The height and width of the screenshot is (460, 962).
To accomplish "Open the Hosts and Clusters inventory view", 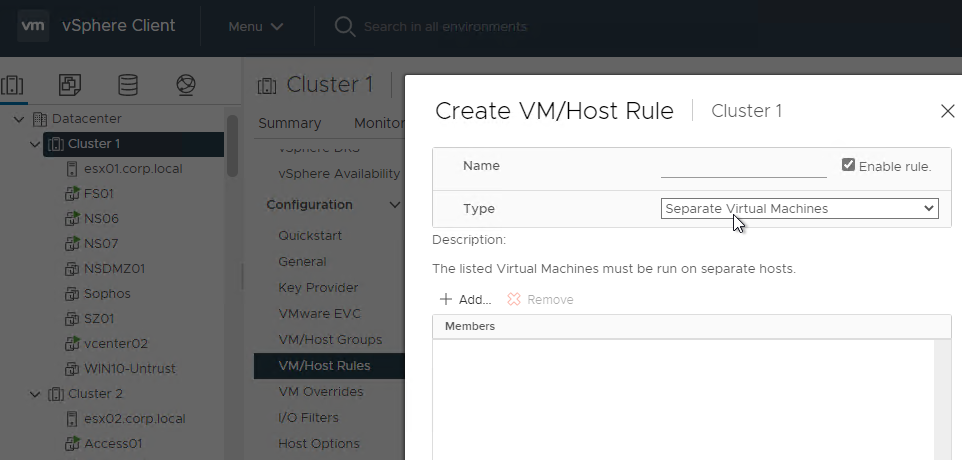I will (12, 85).
